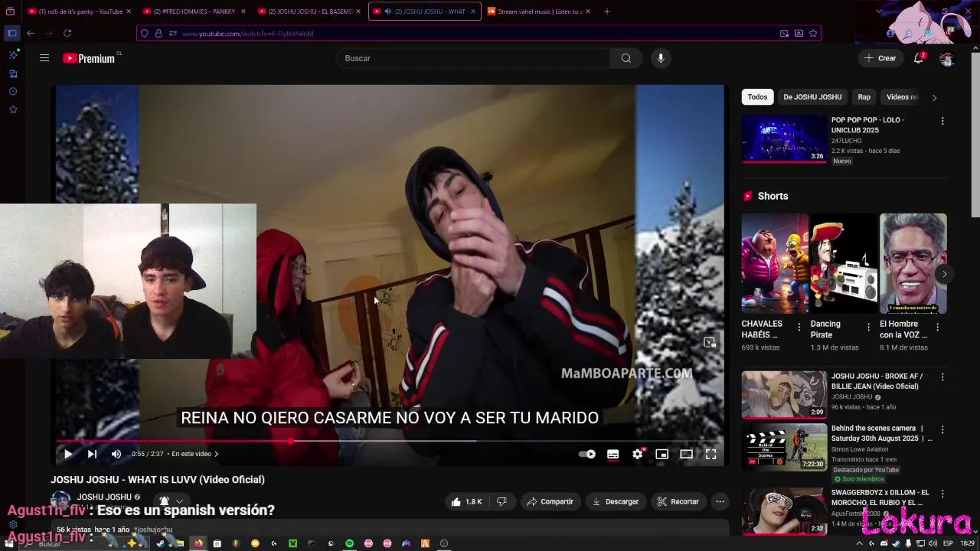Viewport: 980px width, 551px height.
Task: Switch to #FREHOMMIES - PANKKY tab
Action: point(195,11)
